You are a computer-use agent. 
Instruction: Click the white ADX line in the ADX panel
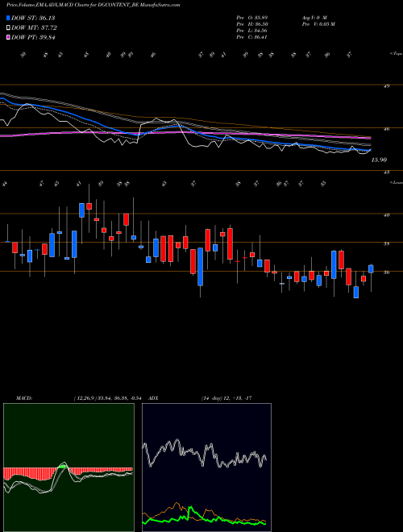point(204,454)
